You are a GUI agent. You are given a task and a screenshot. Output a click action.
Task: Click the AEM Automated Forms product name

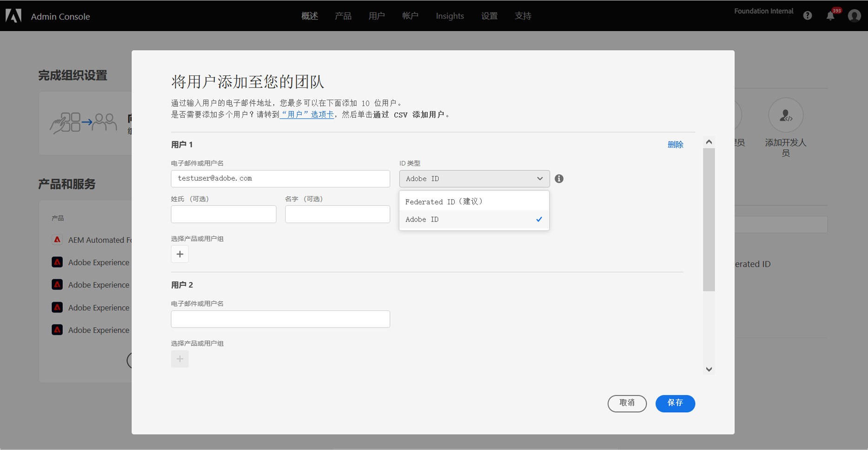(100, 240)
